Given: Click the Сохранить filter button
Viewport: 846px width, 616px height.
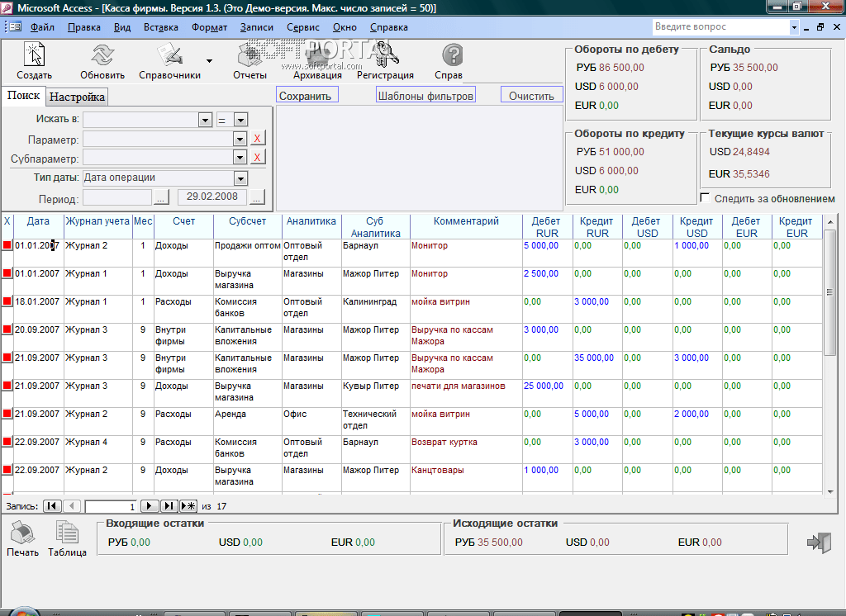Looking at the screenshot, I should (x=307, y=94).
